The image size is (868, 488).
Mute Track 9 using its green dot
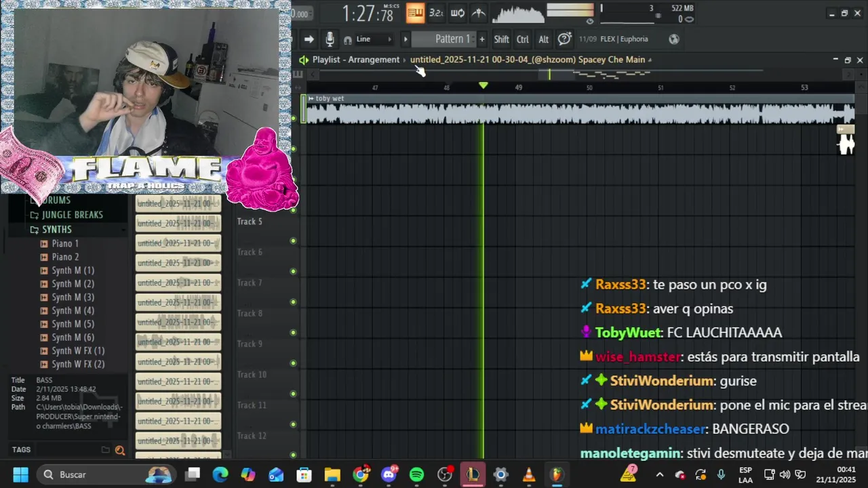(x=293, y=363)
